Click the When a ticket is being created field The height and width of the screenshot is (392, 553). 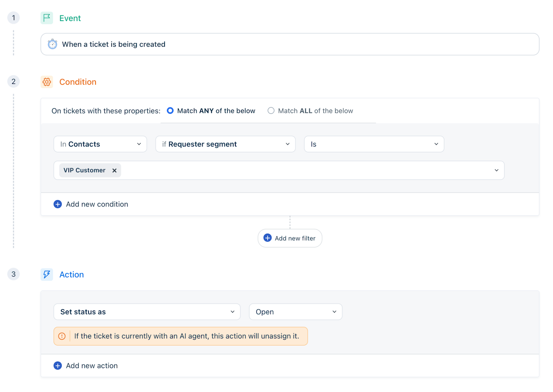coord(290,44)
